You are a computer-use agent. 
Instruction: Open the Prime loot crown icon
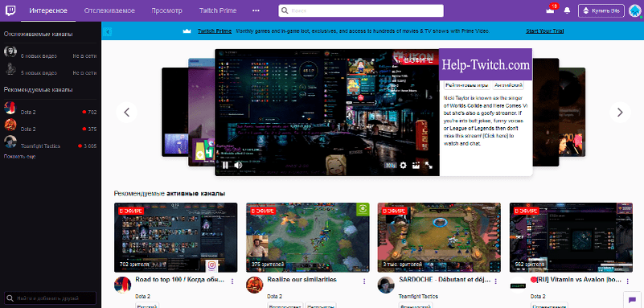(x=550, y=10)
